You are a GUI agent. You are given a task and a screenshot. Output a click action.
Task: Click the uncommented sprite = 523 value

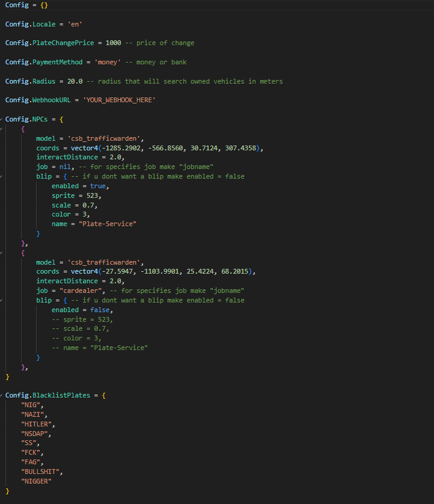pos(94,195)
